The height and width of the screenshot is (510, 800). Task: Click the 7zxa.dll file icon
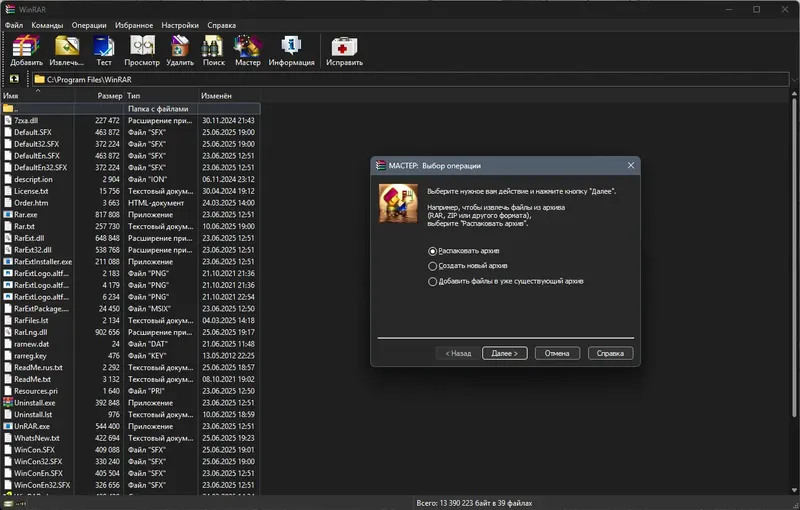coord(8,120)
